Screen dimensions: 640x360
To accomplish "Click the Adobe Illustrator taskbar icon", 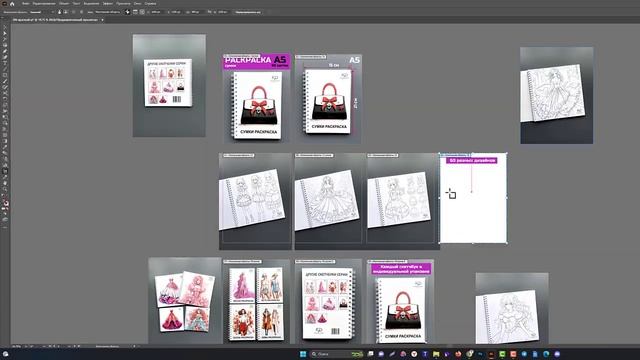I will click(x=491, y=354).
